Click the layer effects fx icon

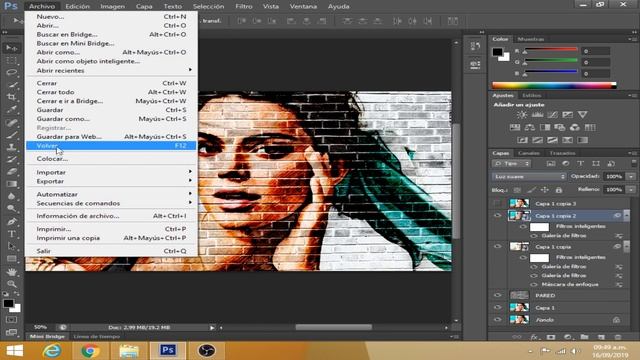(x=534, y=337)
